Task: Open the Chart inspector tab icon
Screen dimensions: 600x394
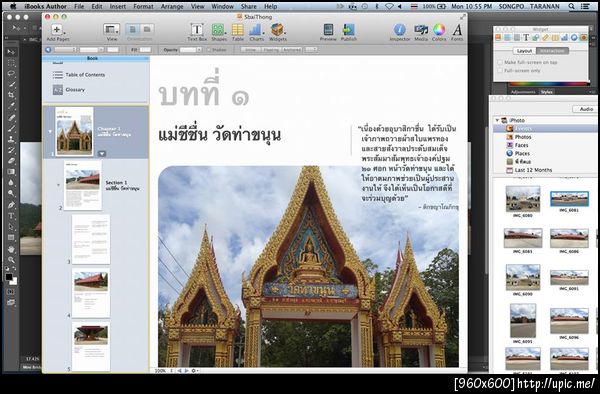Action: click(564, 37)
